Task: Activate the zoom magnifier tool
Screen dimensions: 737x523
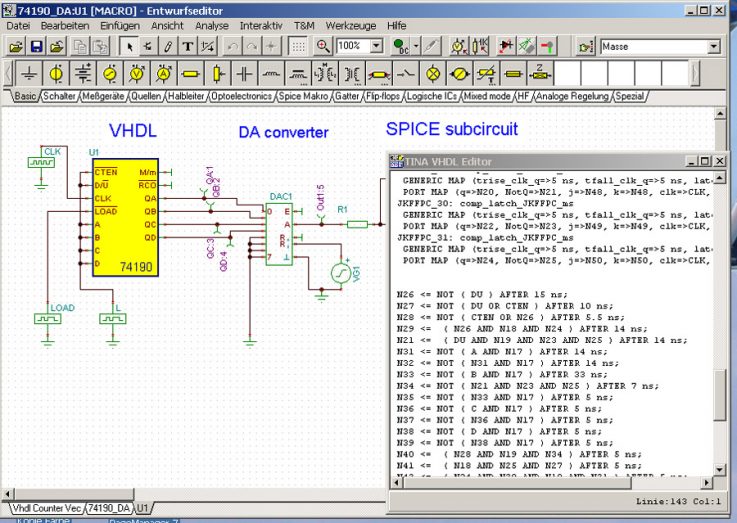Action: click(x=323, y=46)
